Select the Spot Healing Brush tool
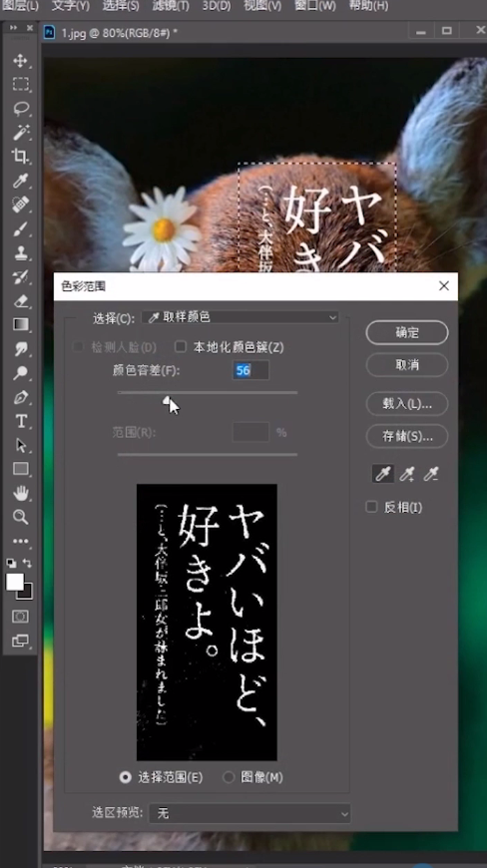The height and width of the screenshot is (868, 487). coord(21,205)
